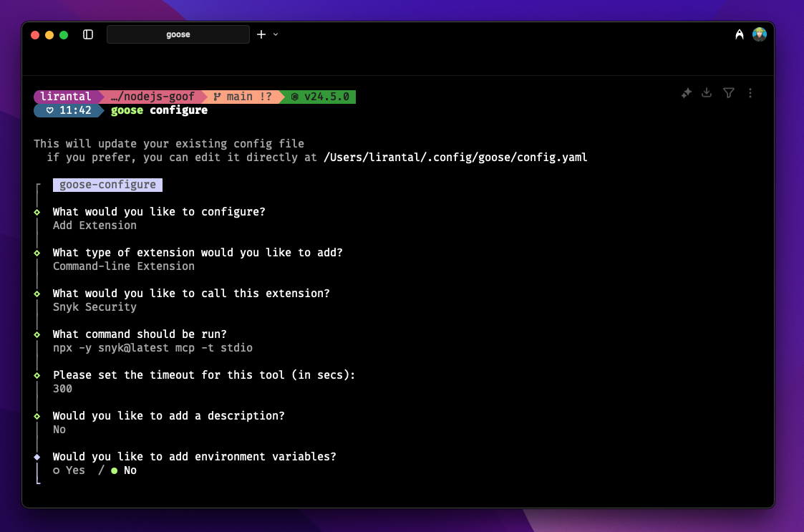804x532 pixels.
Task: Click the main git branch prompt segment
Action: click(243, 97)
